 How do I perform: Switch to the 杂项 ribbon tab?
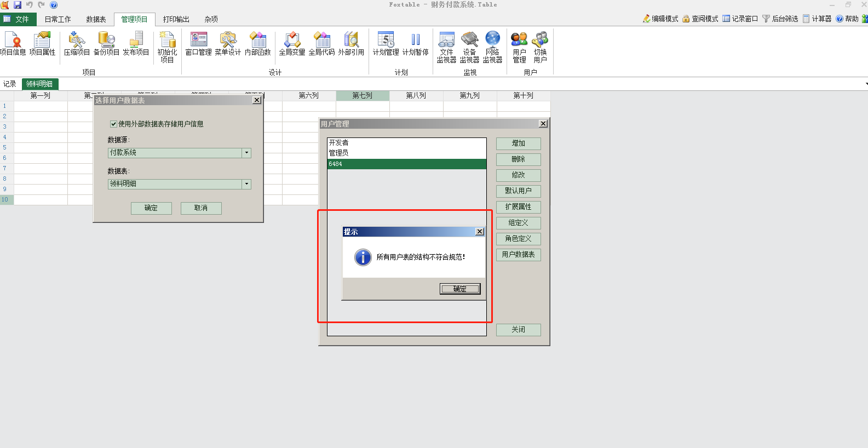(x=211, y=19)
